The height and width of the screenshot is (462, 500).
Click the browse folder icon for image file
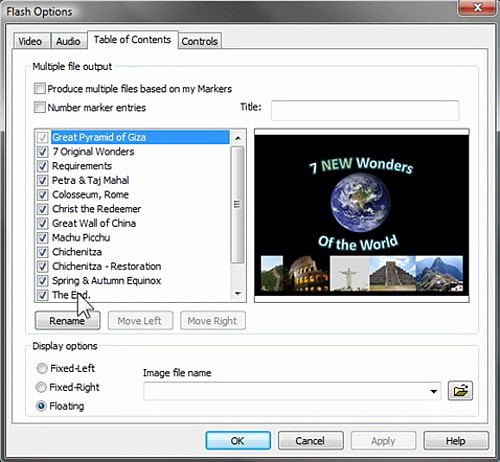[460, 390]
